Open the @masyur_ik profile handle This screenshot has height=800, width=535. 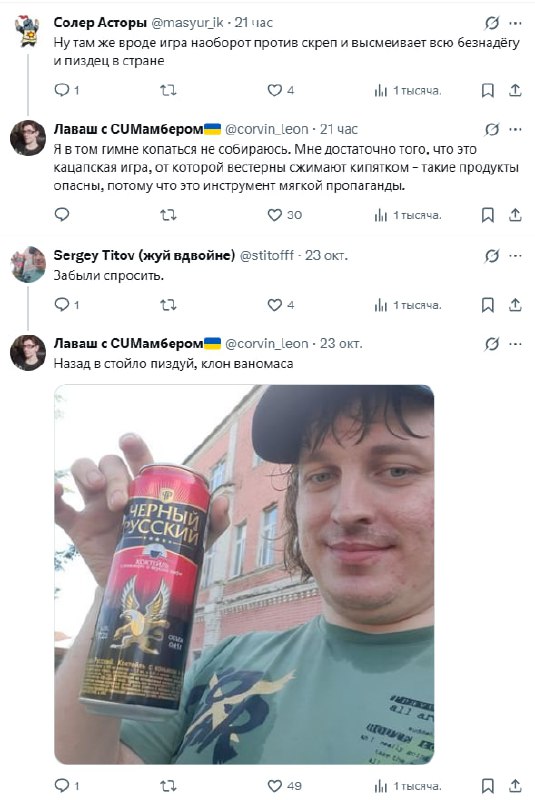pyautogui.click(x=187, y=22)
